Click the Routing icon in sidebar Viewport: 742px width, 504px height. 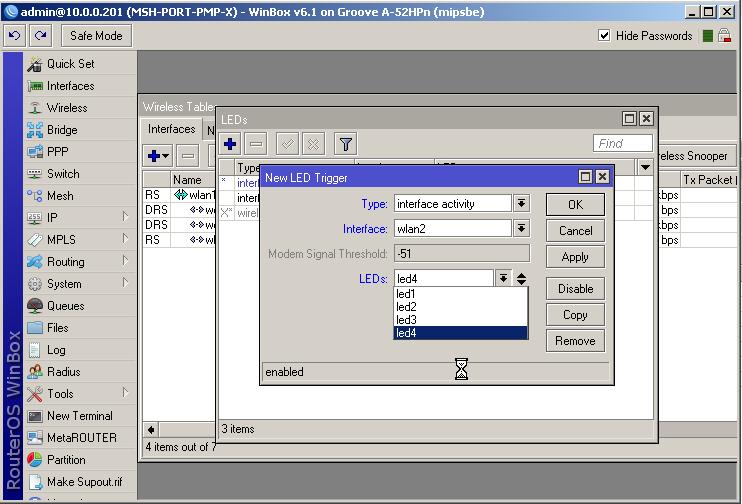[35, 262]
